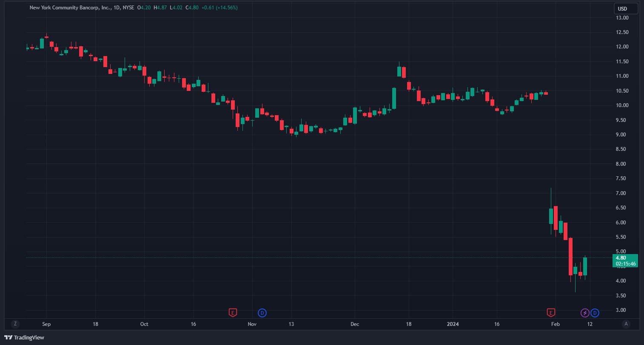The width and height of the screenshot is (644, 345).
Task: Click the 1D interval label
Action: pyautogui.click(x=117, y=8)
